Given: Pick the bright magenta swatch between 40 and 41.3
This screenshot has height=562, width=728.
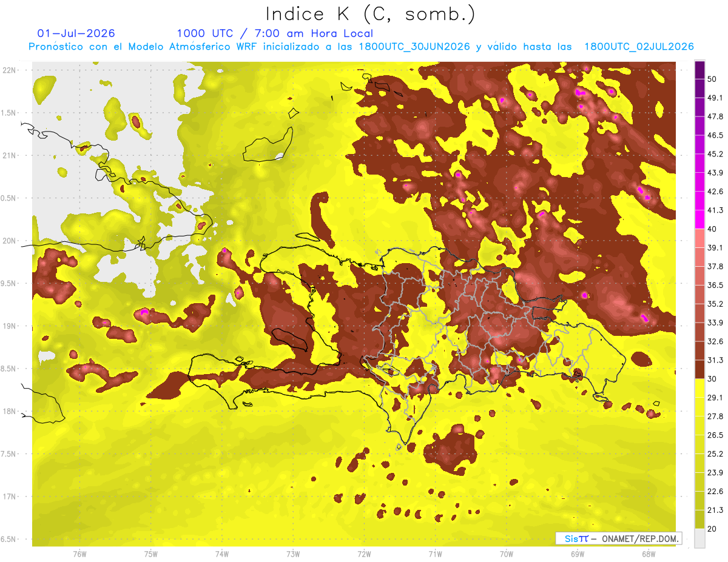Looking at the screenshot, I should coord(699,219).
